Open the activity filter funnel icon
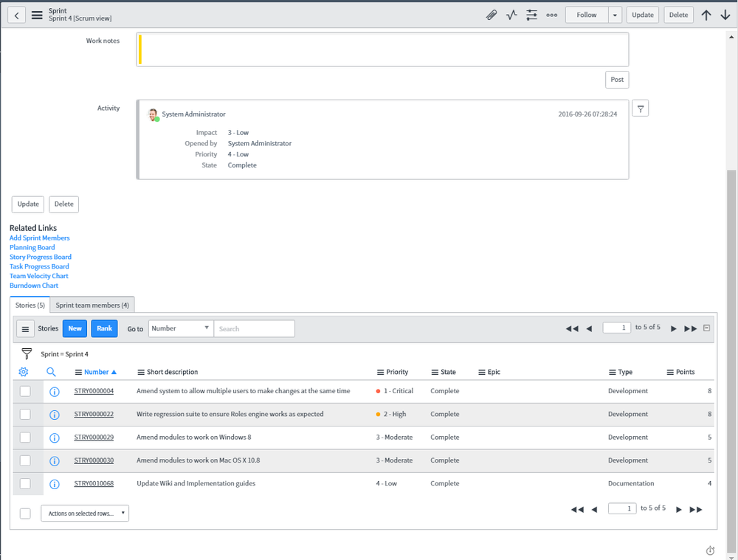 tap(640, 108)
